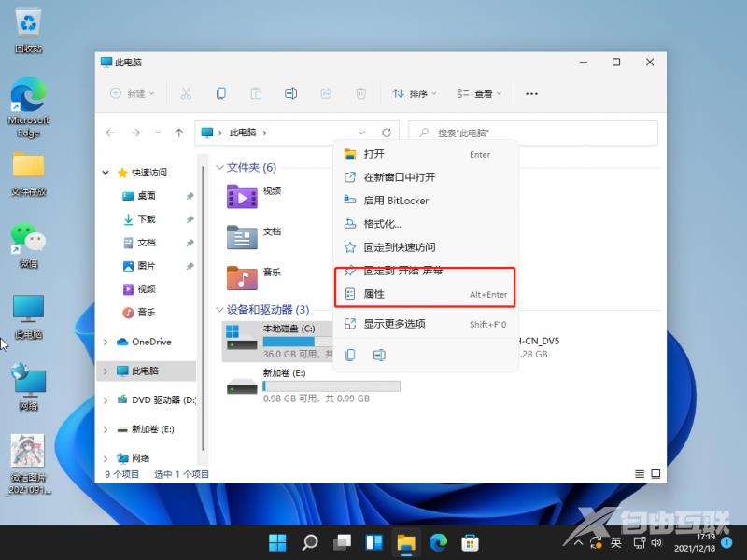This screenshot has width=747, height=560.
Task: Open the volume control in system tray
Action: (x=656, y=542)
